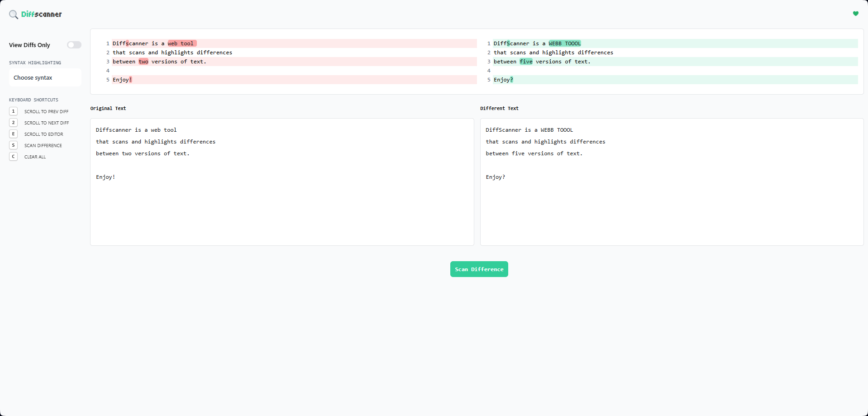Viewport: 868px width, 416px height.
Task: Click the Scan Difference shortcut label
Action: pos(43,145)
